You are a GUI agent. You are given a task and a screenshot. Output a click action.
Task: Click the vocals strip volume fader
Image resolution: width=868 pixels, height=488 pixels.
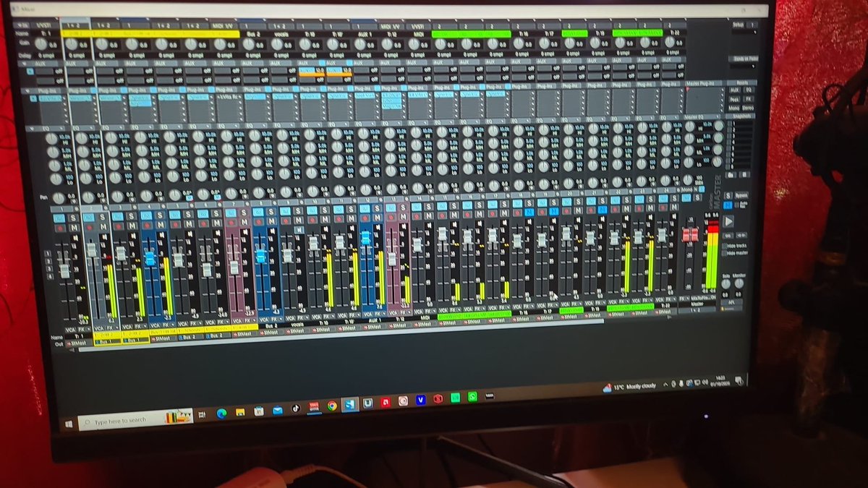pyautogui.click(x=287, y=255)
